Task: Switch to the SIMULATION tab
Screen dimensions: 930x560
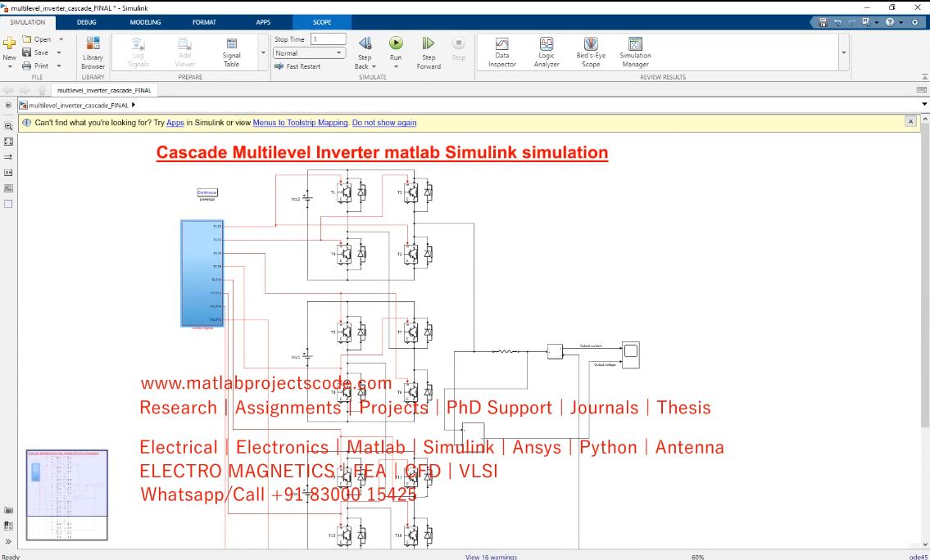Action: point(27,22)
